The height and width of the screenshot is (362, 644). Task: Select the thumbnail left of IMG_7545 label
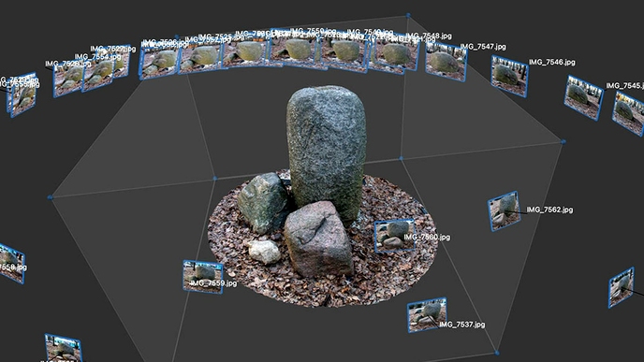click(x=583, y=97)
